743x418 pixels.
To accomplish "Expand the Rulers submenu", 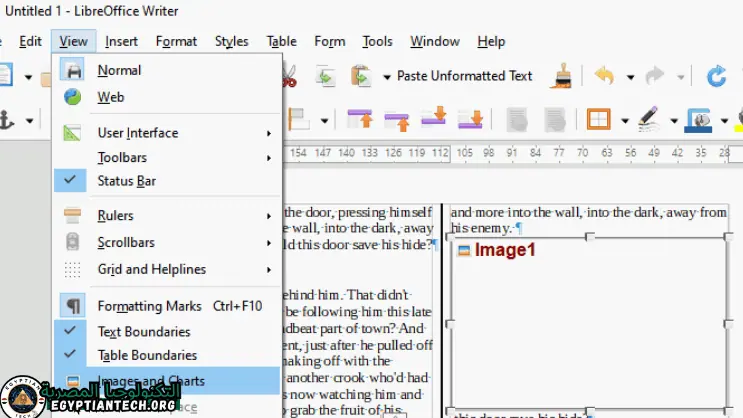I will tap(167, 216).
